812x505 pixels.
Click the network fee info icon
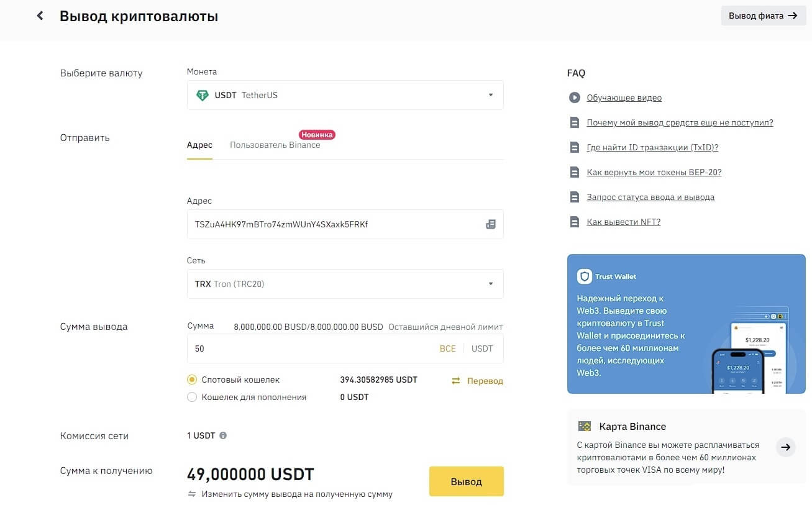point(223,435)
